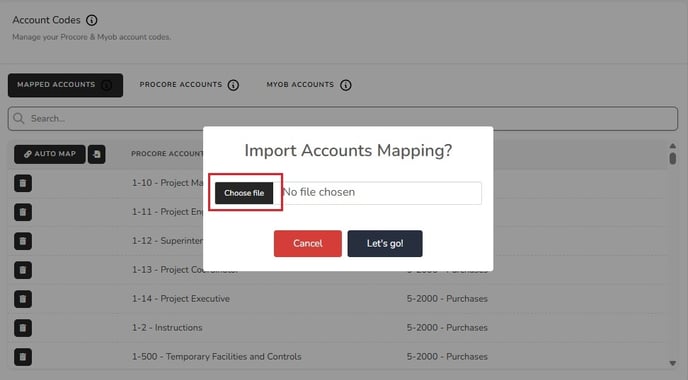This screenshot has height=380, width=688.
Task: Delete the 1-12 Superinten row mapping
Action: point(23,241)
